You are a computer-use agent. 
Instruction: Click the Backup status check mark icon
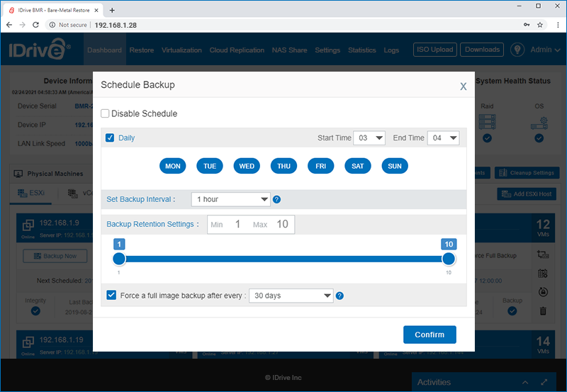[512, 311]
